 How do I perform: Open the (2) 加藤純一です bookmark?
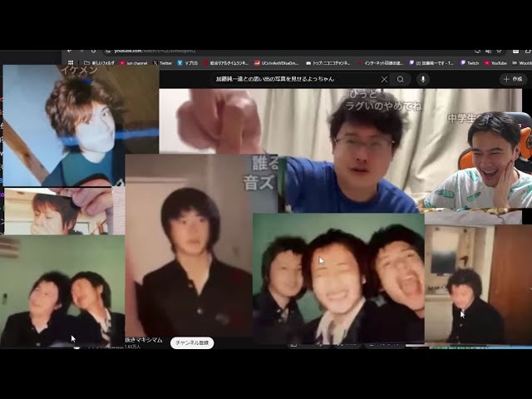431,63
